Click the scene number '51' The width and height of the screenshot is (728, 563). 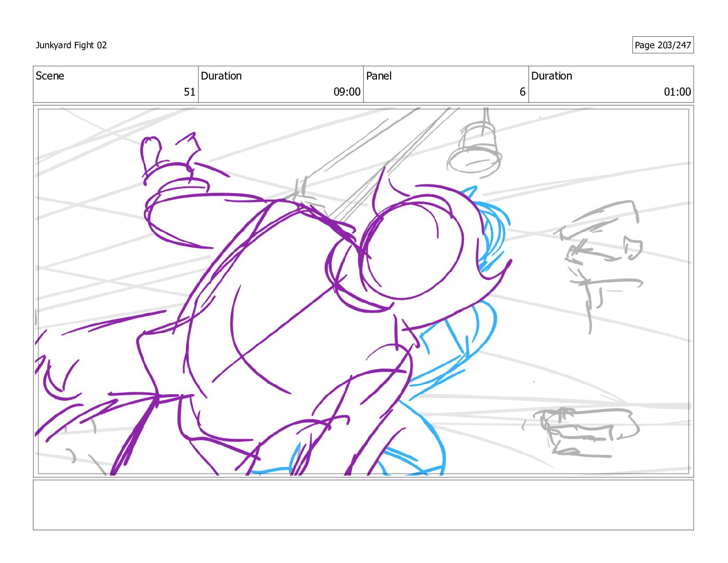pos(190,92)
